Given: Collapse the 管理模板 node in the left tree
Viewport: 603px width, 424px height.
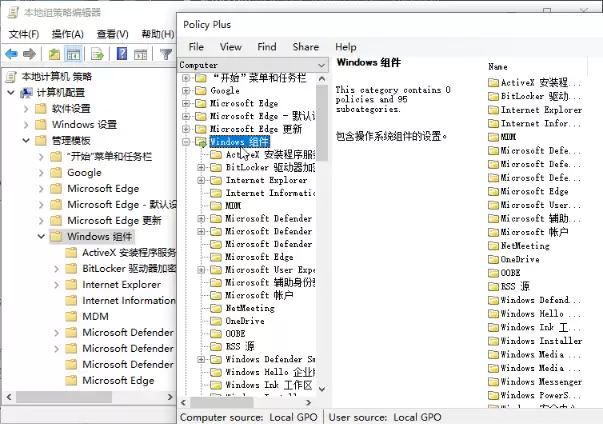Looking at the screenshot, I should click(x=26, y=141).
